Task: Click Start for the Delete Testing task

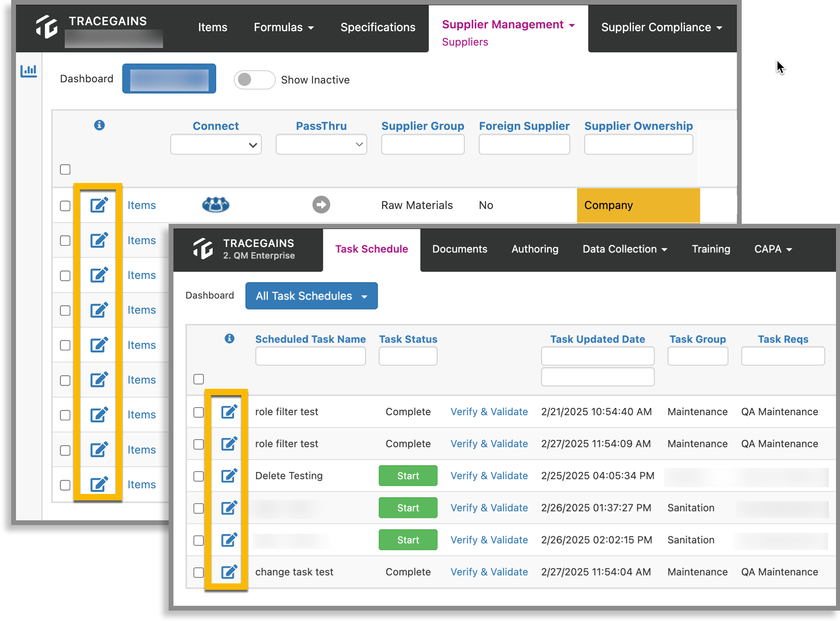Action: (x=408, y=476)
